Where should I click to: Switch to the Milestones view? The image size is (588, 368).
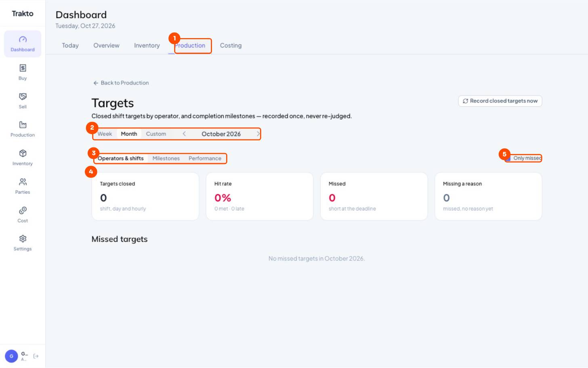tap(166, 158)
